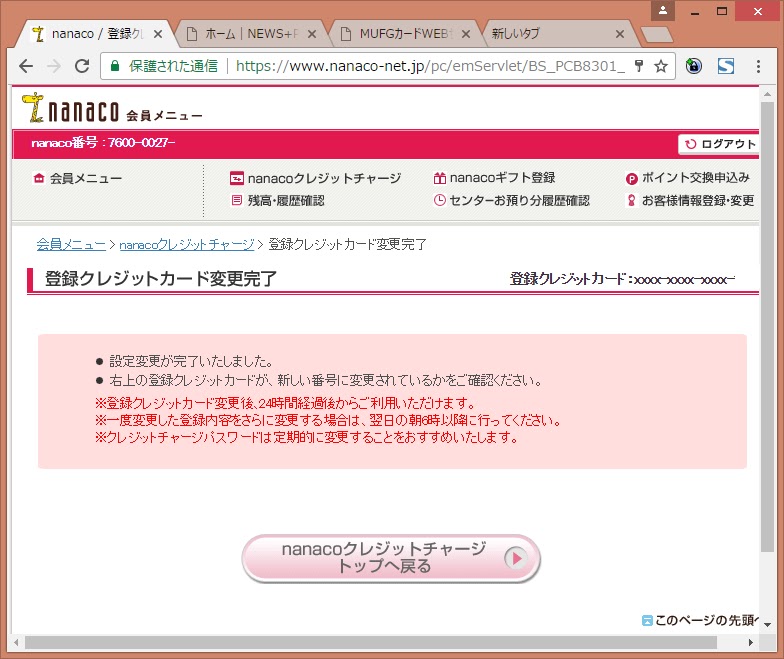Click the 登録クレジットカード:xxxx-xxxx-xxxx- text

pyautogui.click(x=622, y=279)
